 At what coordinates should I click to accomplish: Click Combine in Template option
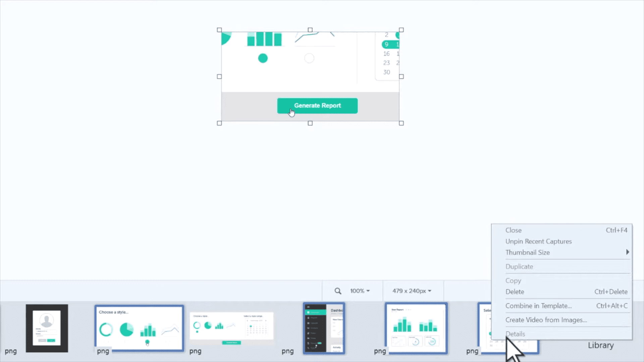coord(538,305)
